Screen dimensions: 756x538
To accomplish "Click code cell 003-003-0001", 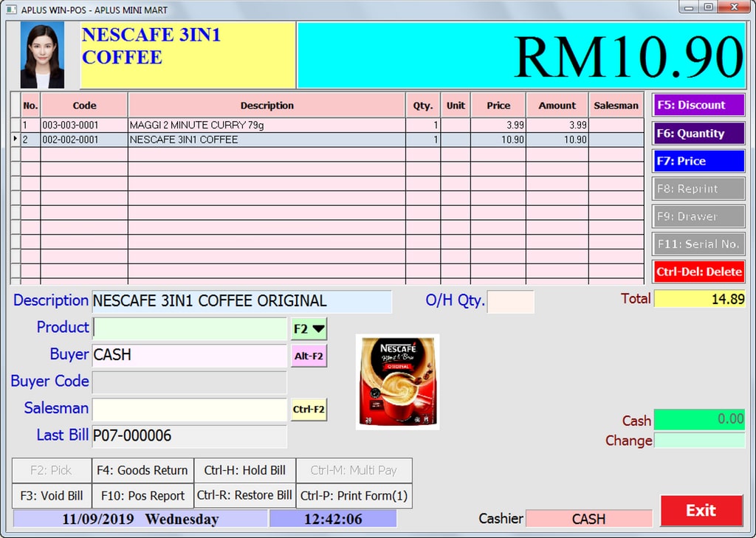I will [x=84, y=125].
